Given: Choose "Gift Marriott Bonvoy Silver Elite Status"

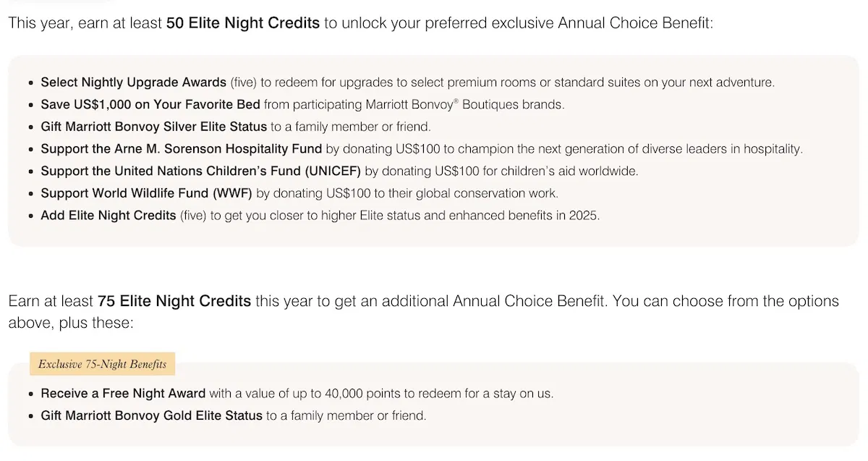Looking at the screenshot, I should coord(153,127).
